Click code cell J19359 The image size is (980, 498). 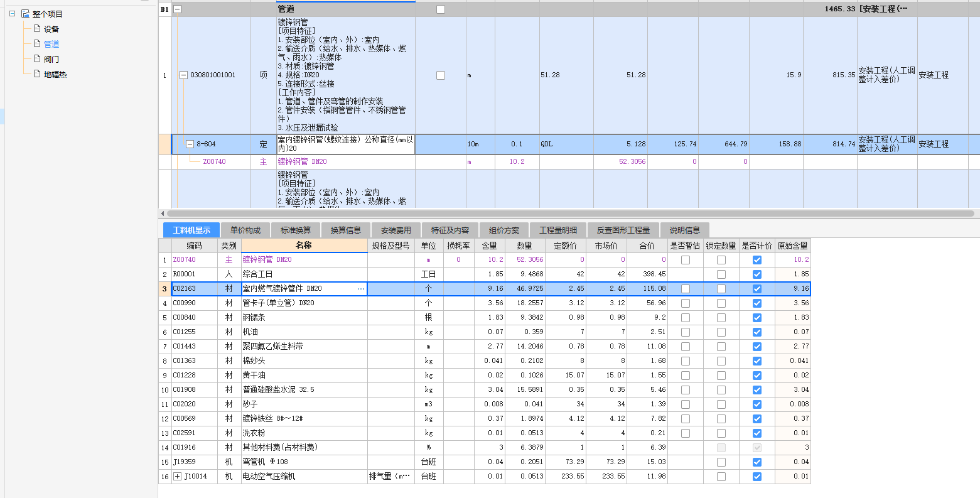coord(195,462)
